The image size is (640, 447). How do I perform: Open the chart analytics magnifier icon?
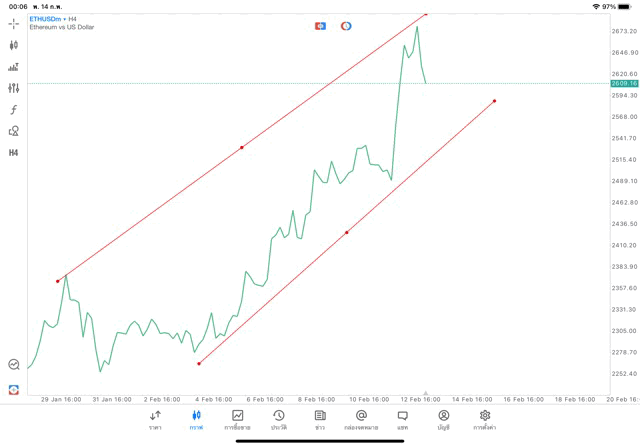(x=13, y=365)
